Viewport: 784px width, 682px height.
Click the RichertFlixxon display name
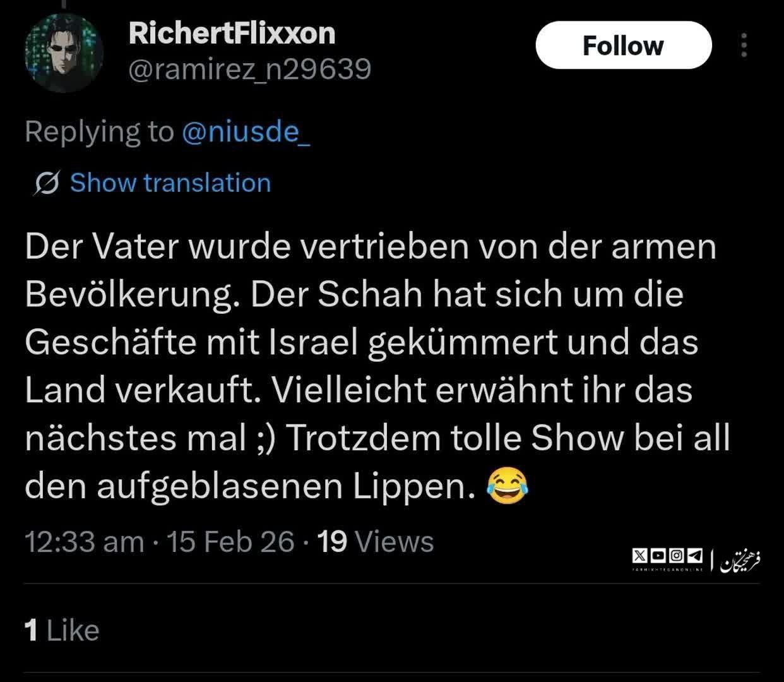coord(232,33)
